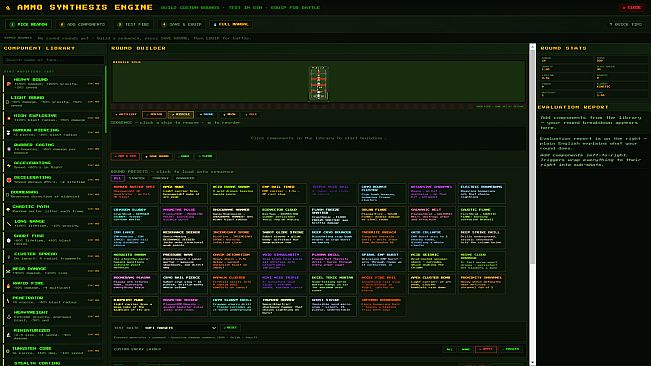Close the Ammo Synthesis Engine window
The image size is (651, 366).
click(632, 7)
